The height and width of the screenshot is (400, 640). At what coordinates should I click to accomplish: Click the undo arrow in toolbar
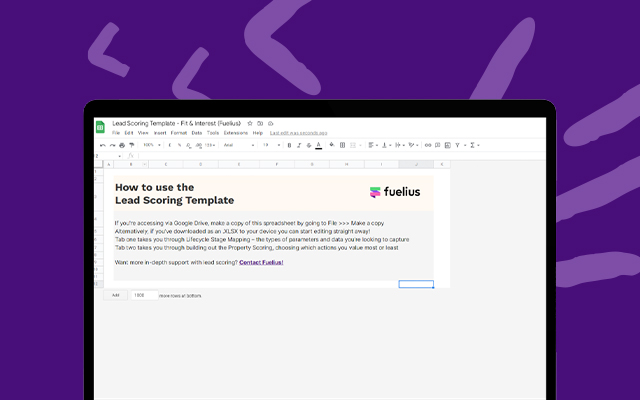[101, 145]
